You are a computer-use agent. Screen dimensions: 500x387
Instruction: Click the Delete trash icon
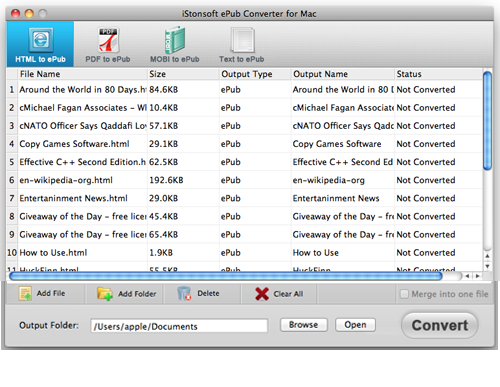(184, 294)
